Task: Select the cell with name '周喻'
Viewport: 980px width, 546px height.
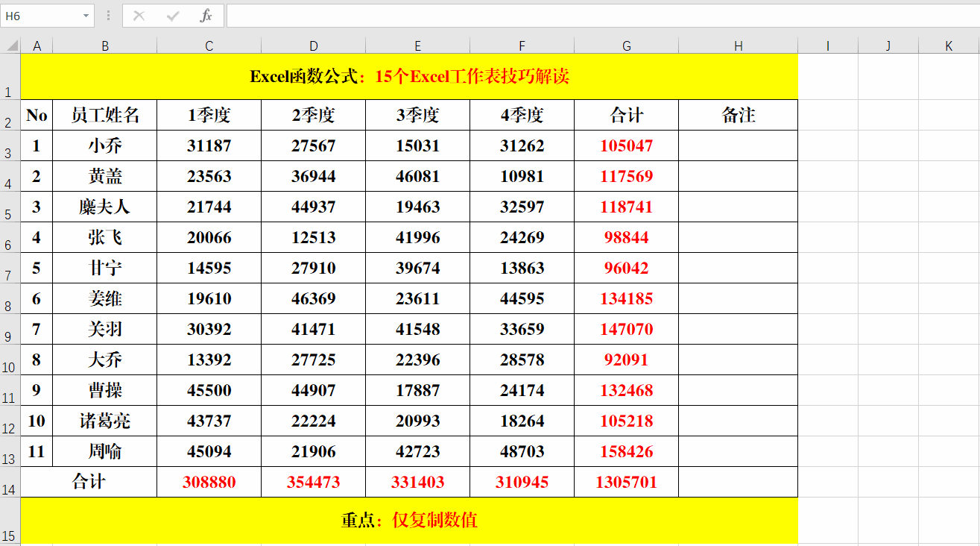Action: coord(105,452)
